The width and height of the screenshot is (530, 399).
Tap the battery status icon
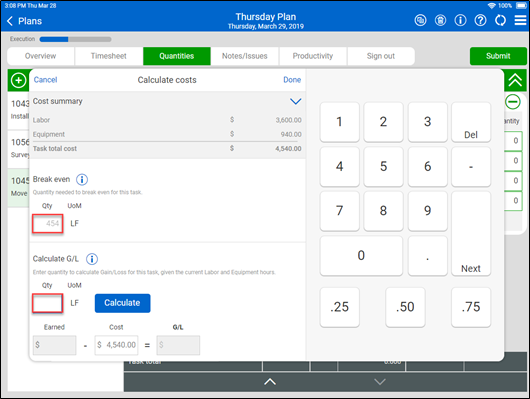(x=521, y=6)
